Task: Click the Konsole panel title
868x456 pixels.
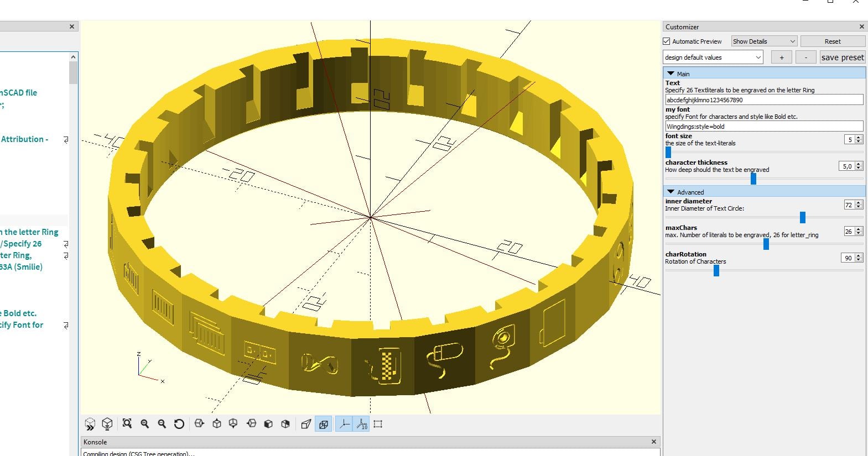Action: (95, 442)
